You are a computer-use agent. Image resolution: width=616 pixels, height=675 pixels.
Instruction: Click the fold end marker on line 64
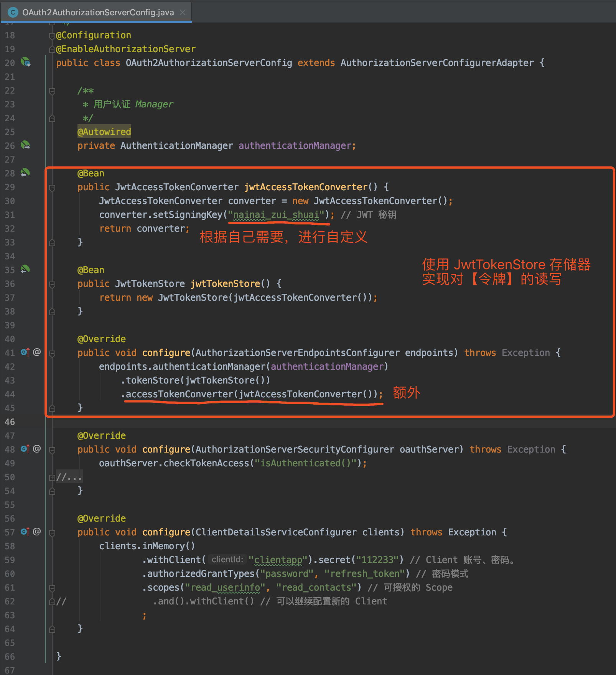pyautogui.click(x=52, y=629)
